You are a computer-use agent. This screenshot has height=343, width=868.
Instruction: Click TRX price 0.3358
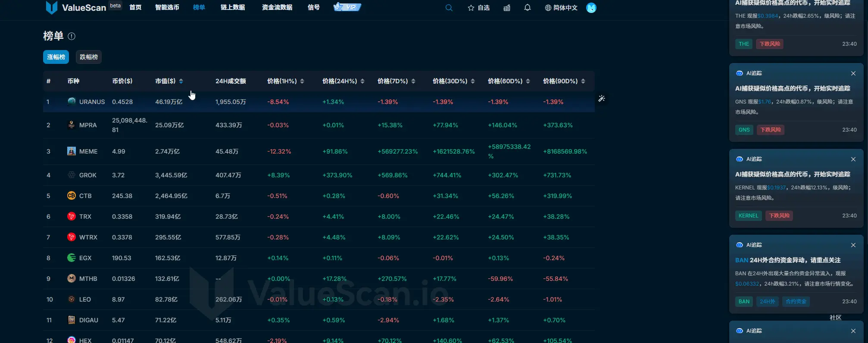click(x=122, y=217)
